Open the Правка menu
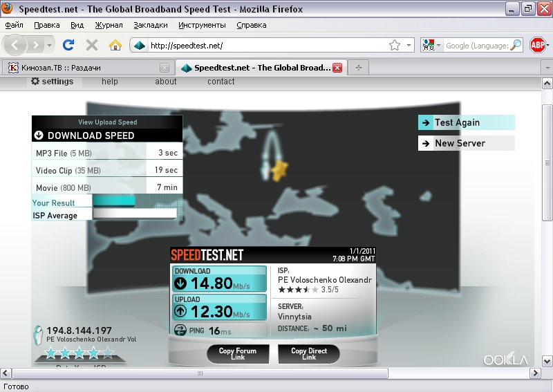 pyautogui.click(x=46, y=25)
